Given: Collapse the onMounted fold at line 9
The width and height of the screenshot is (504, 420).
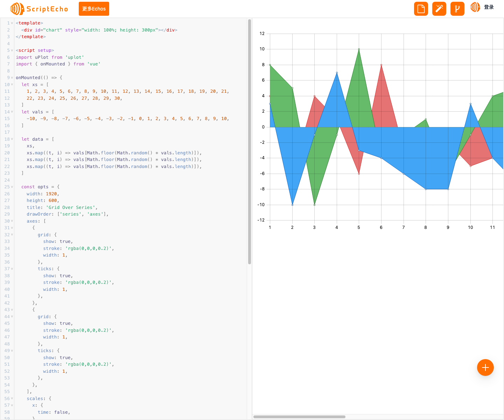Looking at the screenshot, I should pos(12,78).
